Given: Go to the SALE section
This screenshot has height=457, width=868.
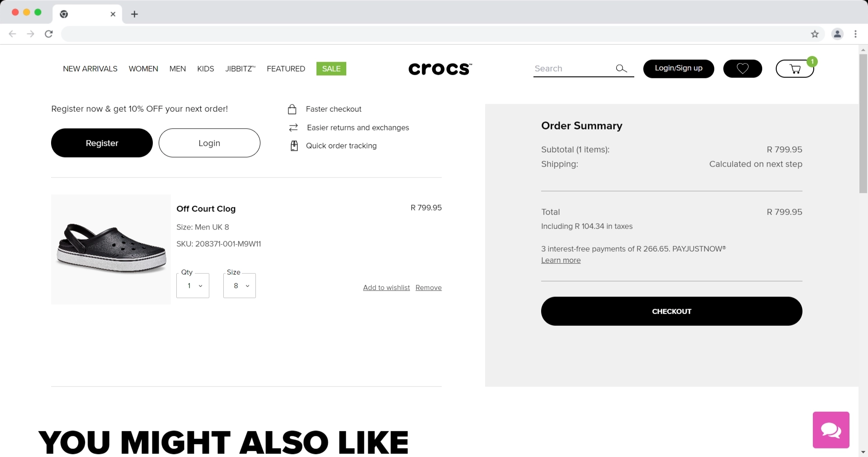Looking at the screenshot, I should click(x=331, y=69).
